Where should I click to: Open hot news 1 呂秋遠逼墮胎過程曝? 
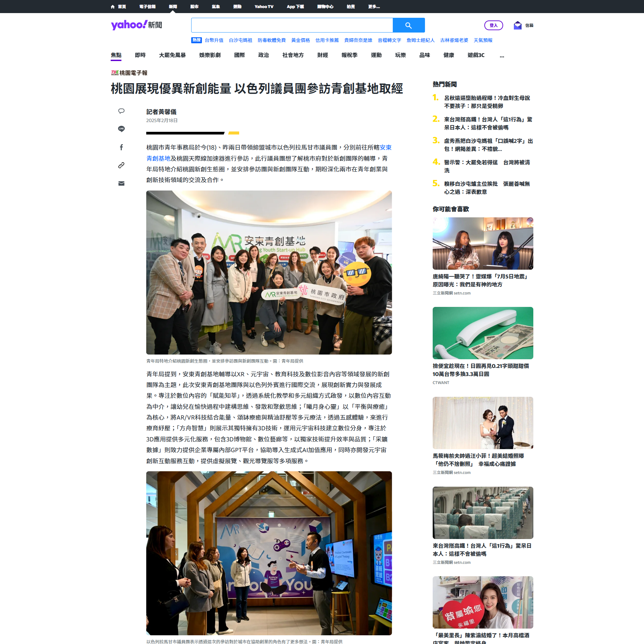pyautogui.click(x=487, y=102)
